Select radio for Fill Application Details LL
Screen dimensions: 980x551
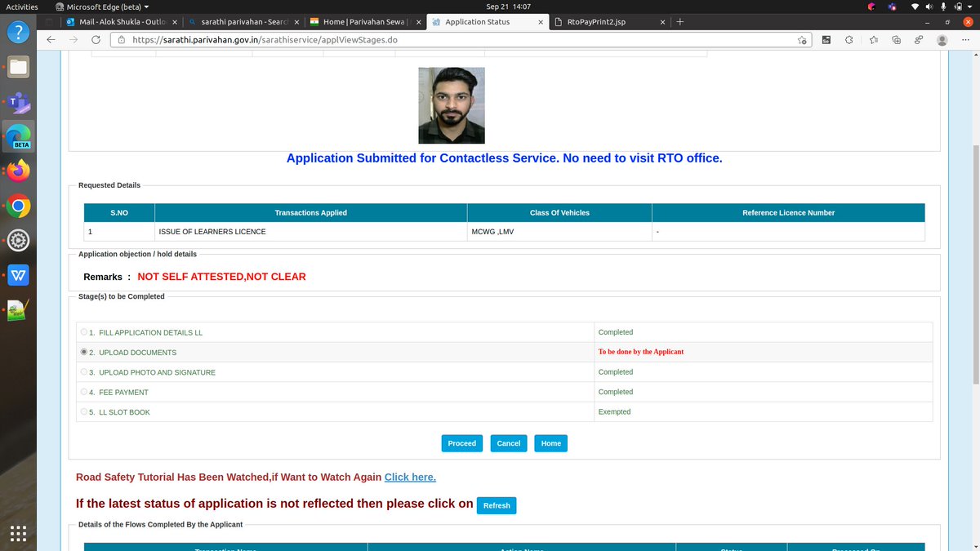tap(83, 332)
